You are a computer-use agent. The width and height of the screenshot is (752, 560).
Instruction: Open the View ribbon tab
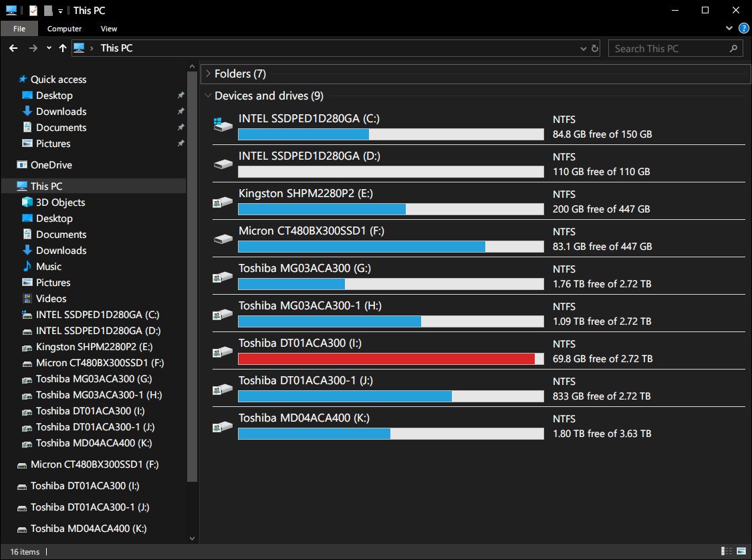click(109, 29)
